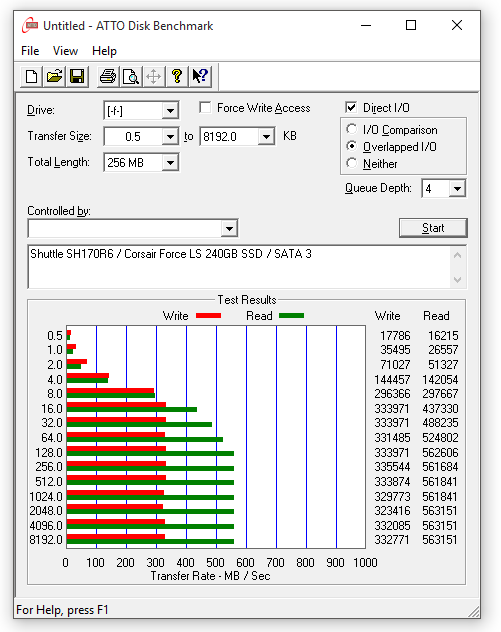The height and width of the screenshot is (632, 501).
Task: Open the maximum Transfer Size dropdown showing 8192.0
Action: click(x=266, y=137)
